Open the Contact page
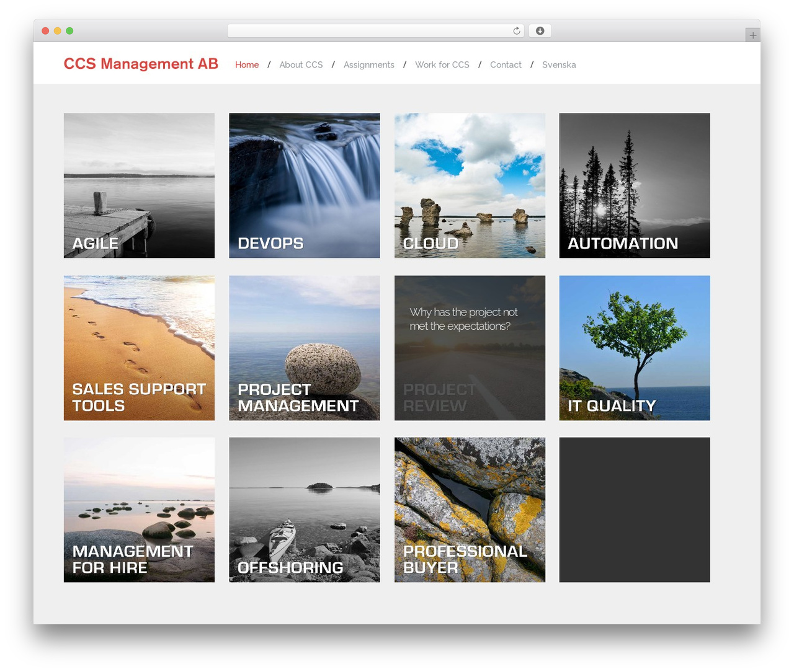Image resolution: width=794 pixels, height=672 pixels. (506, 64)
